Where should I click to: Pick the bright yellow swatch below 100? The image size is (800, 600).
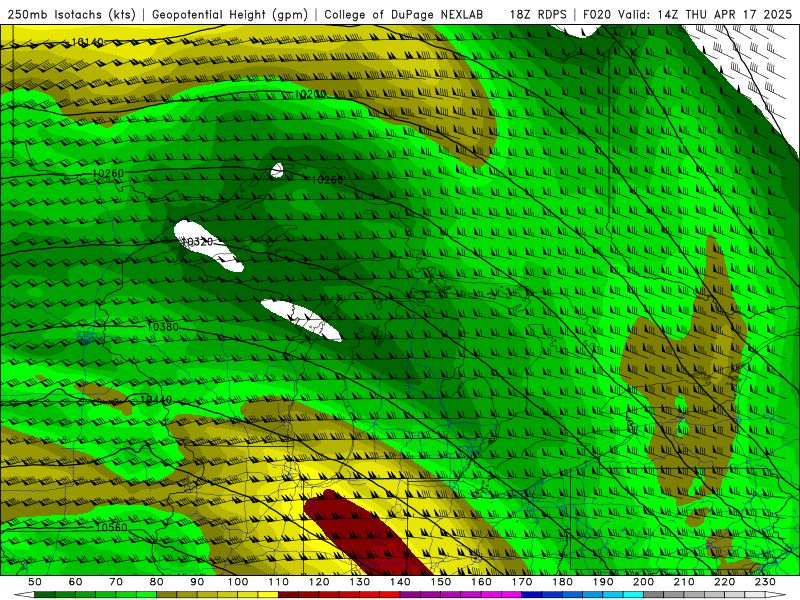[x=248, y=595]
